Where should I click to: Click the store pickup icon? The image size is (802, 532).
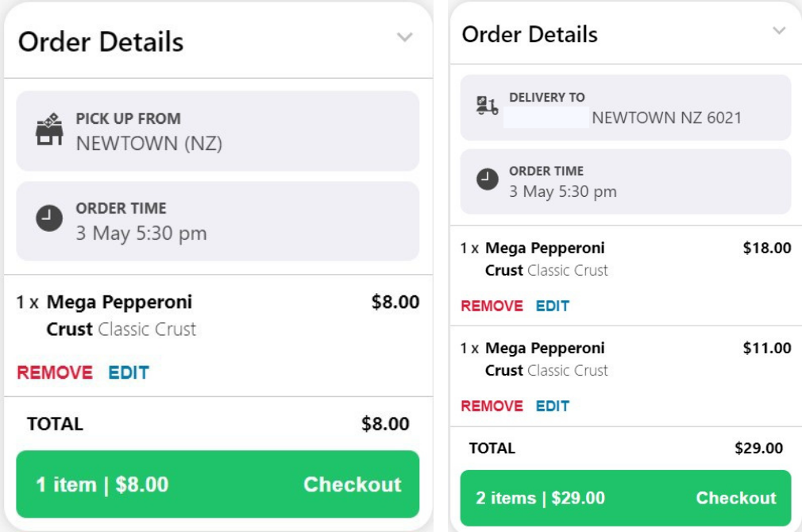pyautogui.click(x=49, y=131)
